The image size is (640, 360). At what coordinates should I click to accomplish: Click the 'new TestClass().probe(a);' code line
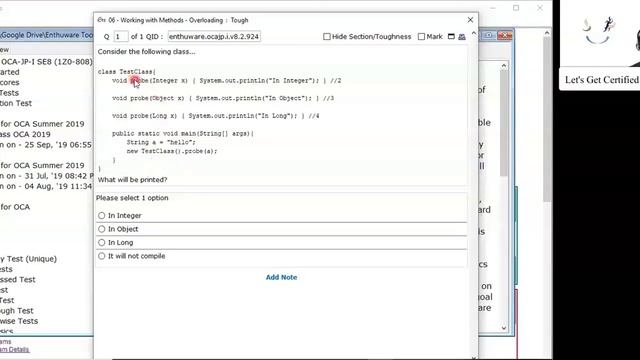point(172,151)
